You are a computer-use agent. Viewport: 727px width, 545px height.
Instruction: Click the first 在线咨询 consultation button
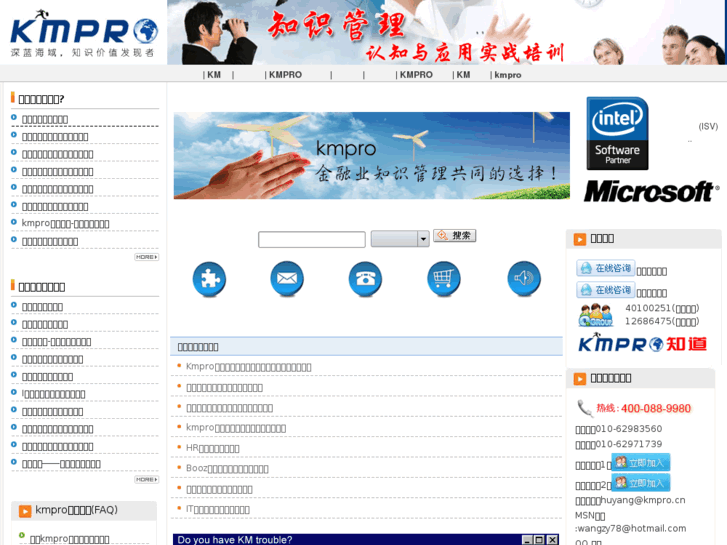[x=606, y=268]
